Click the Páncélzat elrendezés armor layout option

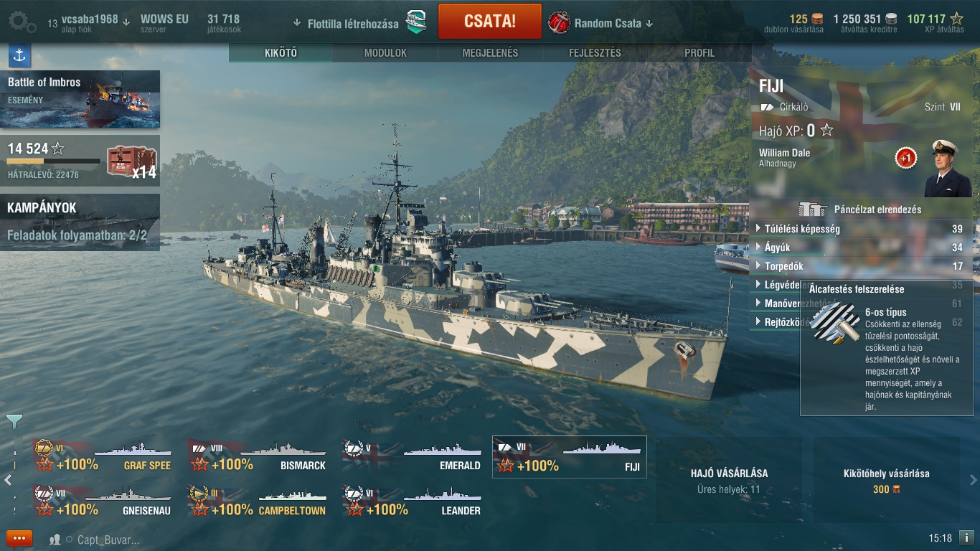click(x=860, y=209)
